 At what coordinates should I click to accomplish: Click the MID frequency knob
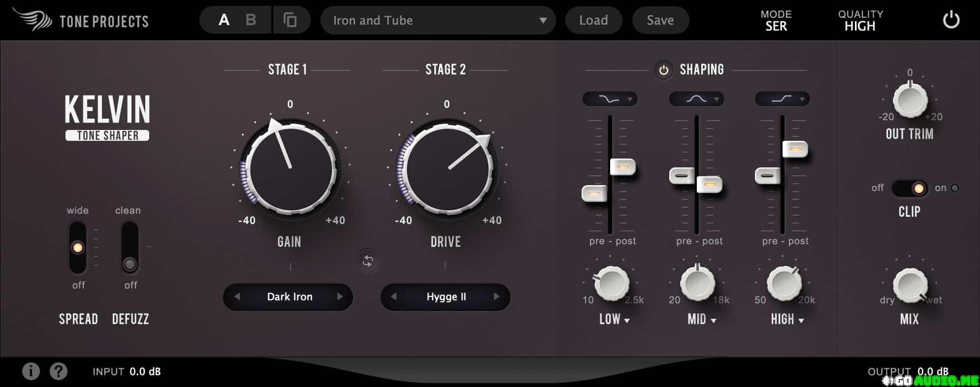(x=698, y=284)
